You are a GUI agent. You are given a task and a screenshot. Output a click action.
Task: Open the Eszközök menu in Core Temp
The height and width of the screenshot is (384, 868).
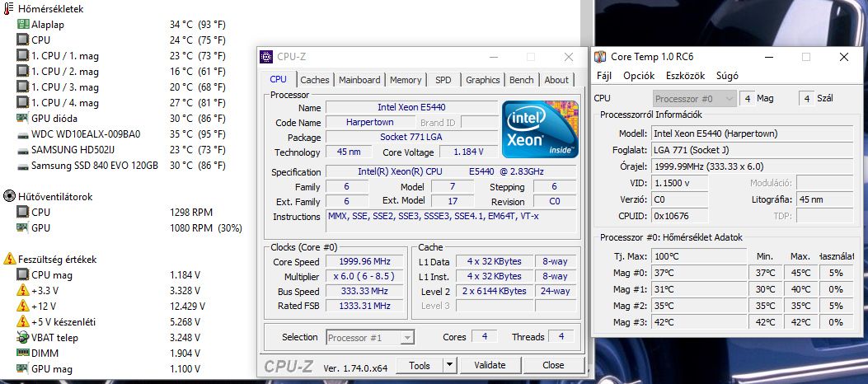coord(685,76)
